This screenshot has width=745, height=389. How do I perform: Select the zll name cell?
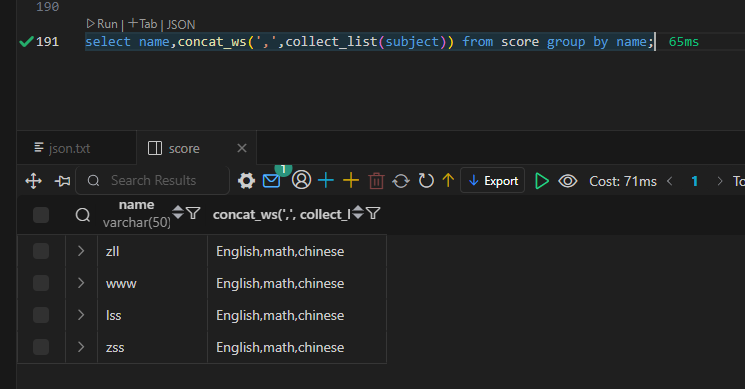(152, 251)
